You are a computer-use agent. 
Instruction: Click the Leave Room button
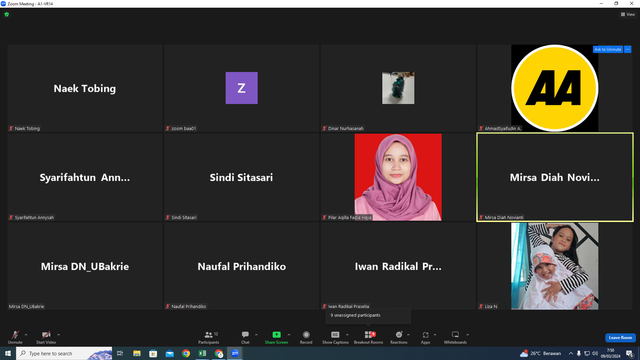click(x=620, y=338)
